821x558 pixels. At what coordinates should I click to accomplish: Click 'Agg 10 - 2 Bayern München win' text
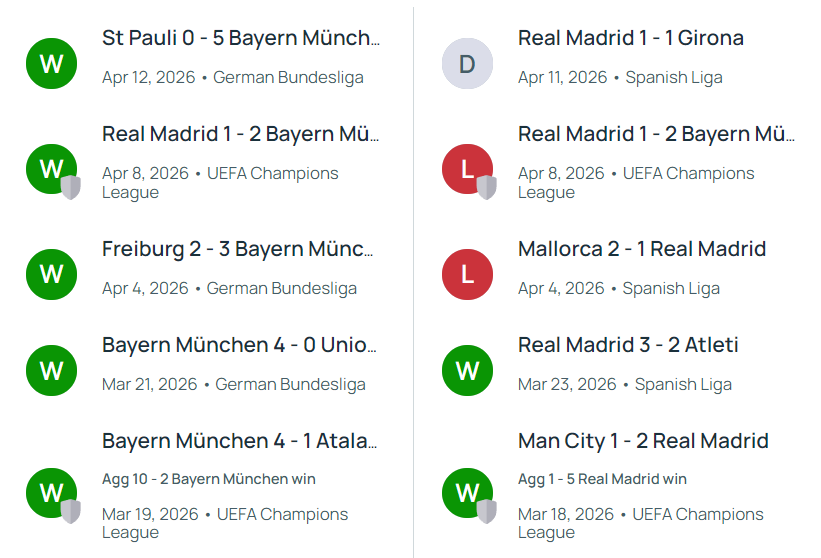click(x=208, y=479)
